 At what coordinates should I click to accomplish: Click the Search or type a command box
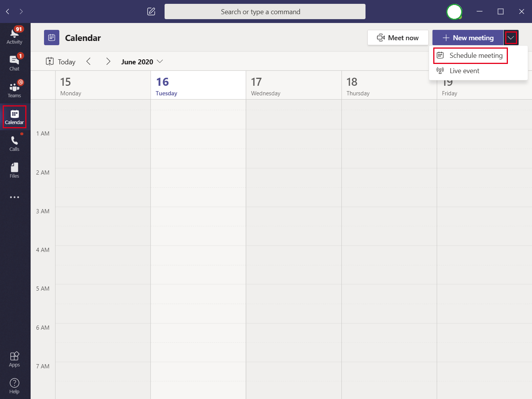coord(265,11)
